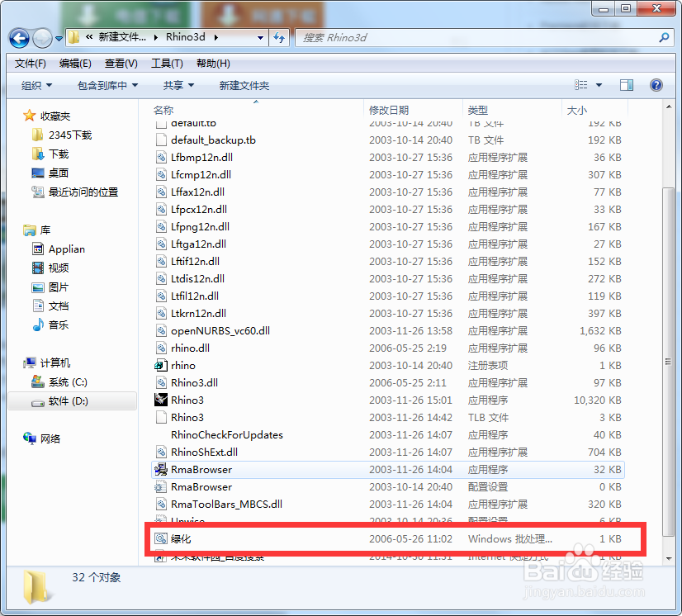Open the 包含到库中 dropdown
The height and width of the screenshot is (616, 682).
107,85
